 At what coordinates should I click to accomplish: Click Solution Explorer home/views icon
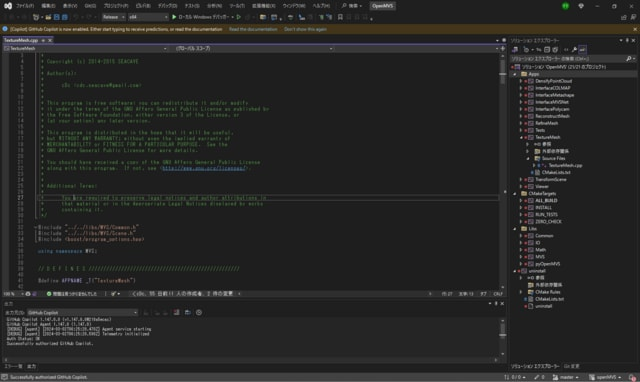tap(515, 50)
